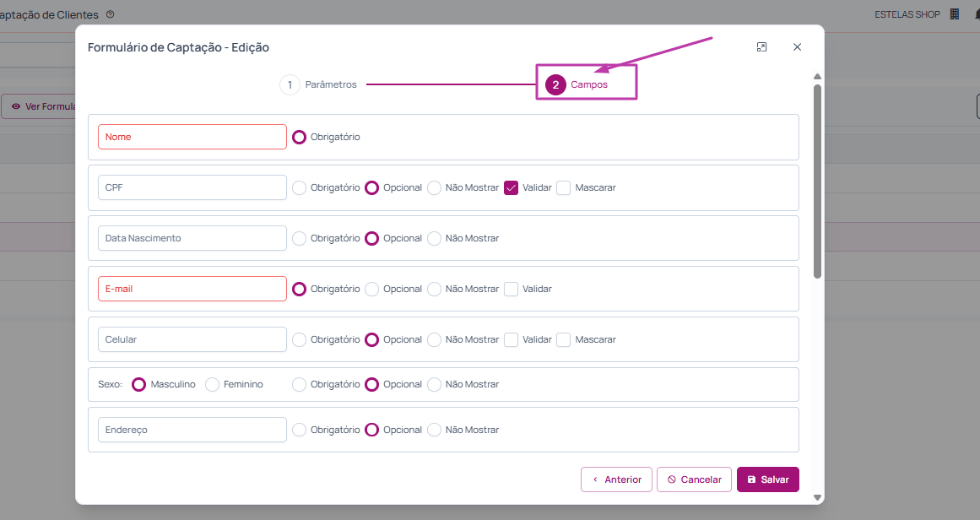
Task: Save the form with Salvar
Action: tap(767, 479)
